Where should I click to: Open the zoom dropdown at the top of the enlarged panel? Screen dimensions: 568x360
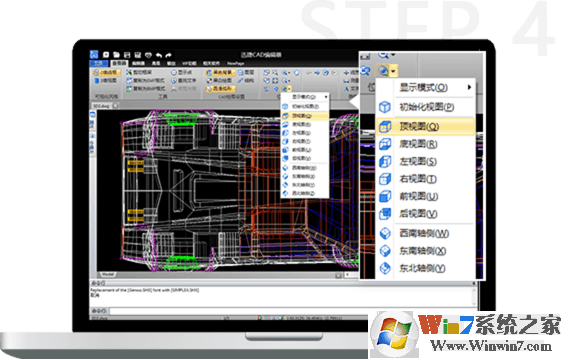click(x=393, y=55)
